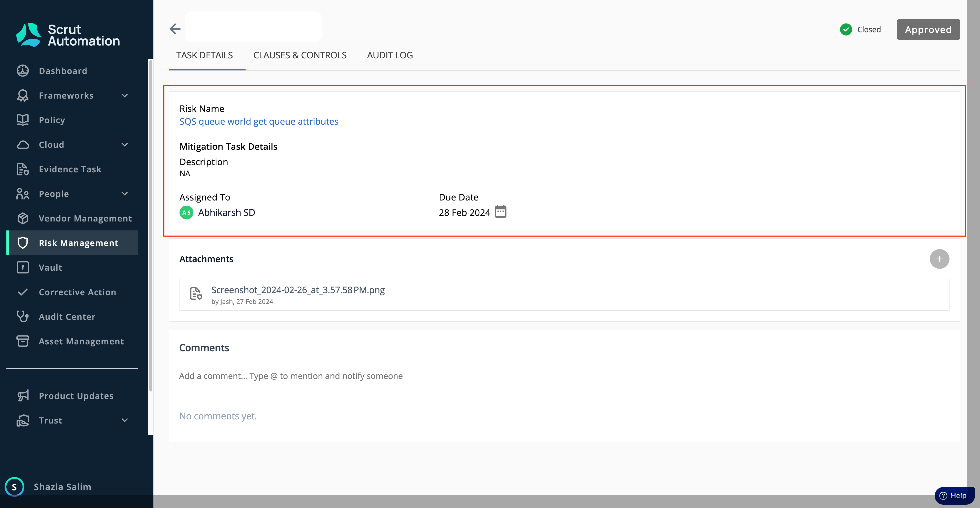Screen dimensions: 980x508
Task: Click the Help button
Action: [954, 495]
